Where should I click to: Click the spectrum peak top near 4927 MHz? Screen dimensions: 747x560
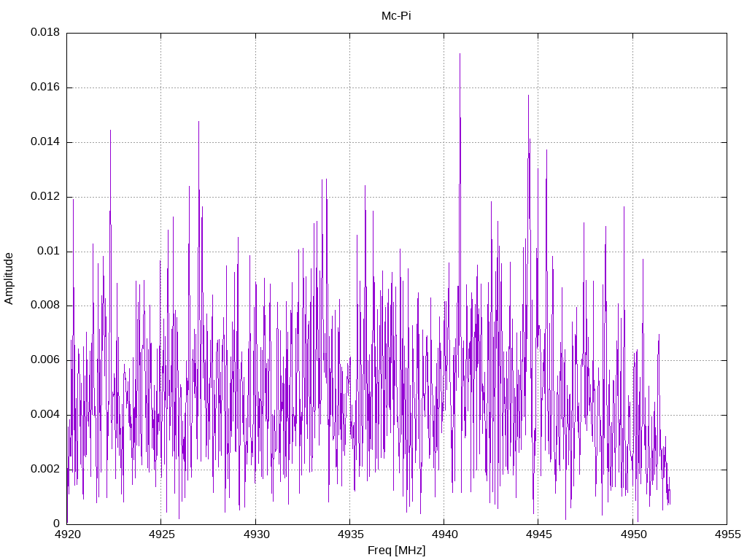click(x=198, y=122)
